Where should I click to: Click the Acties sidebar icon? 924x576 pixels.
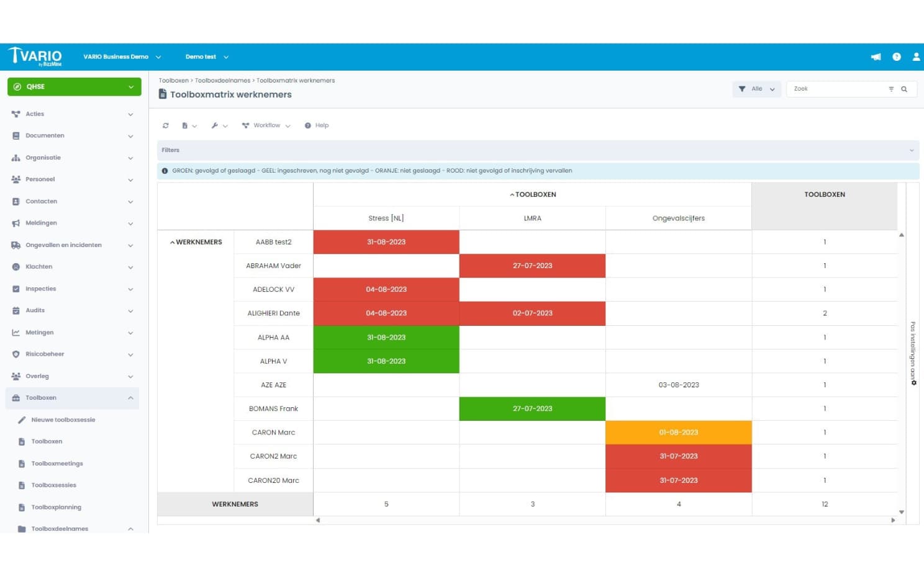(x=16, y=114)
